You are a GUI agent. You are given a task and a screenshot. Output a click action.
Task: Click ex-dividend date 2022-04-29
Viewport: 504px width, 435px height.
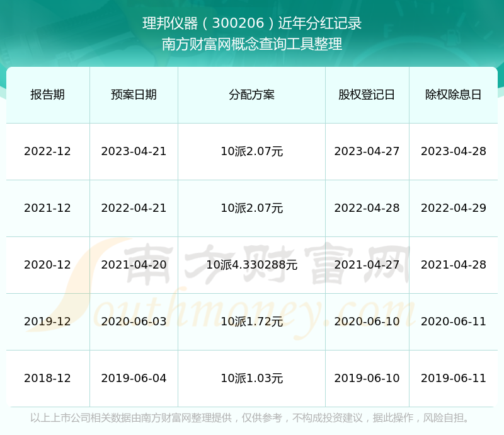click(x=453, y=208)
